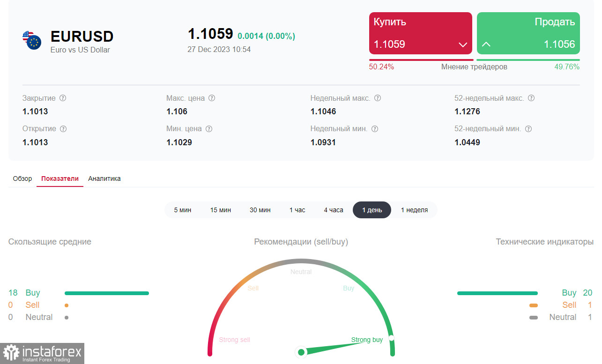The height and width of the screenshot is (364, 602).
Task: Click the weekly low value 1.0931
Action: coord(323,142)
